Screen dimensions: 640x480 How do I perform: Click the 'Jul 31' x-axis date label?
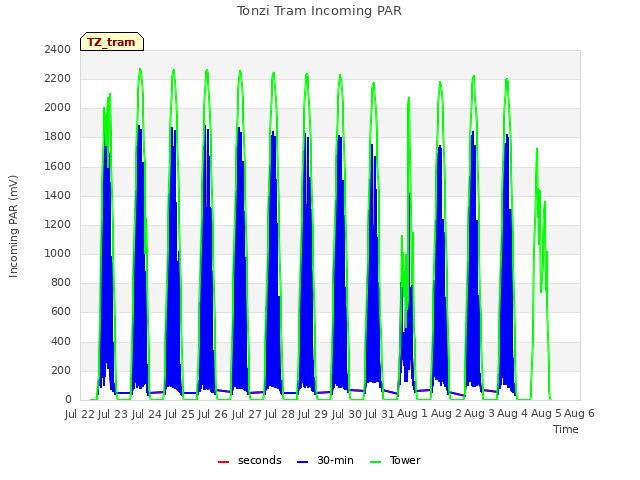(380, 414)
